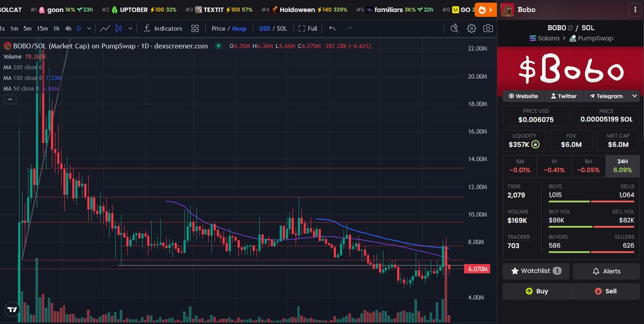Image resolution: width=644 pixels, height=324 pixels.
Task: Enter Full screen chart mode
Action: coord(308,28)
